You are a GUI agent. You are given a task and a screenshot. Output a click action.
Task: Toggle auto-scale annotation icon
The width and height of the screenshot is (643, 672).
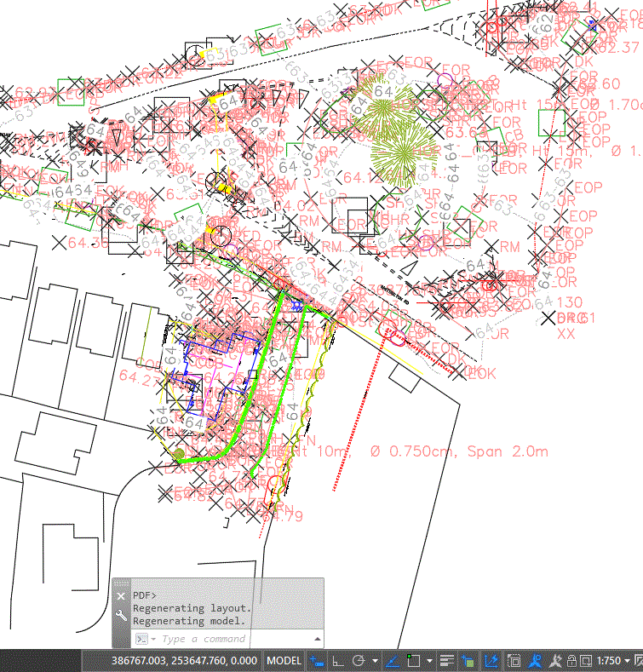click(x=555, y=660)
